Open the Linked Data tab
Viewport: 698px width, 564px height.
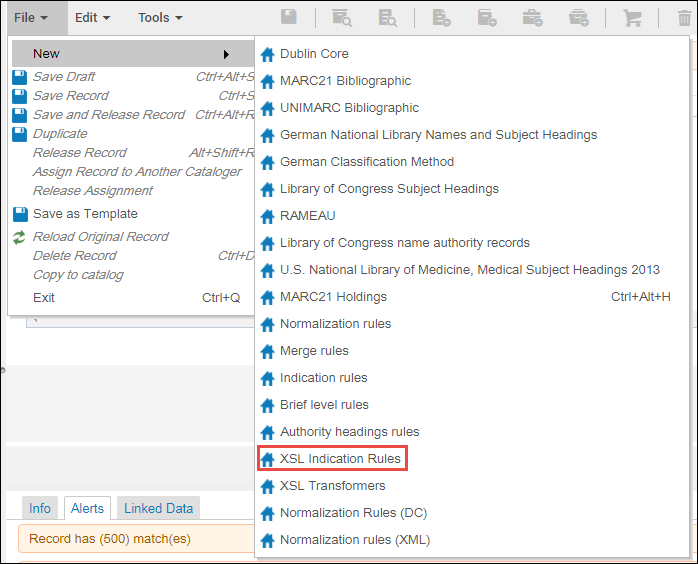point(158,508)
